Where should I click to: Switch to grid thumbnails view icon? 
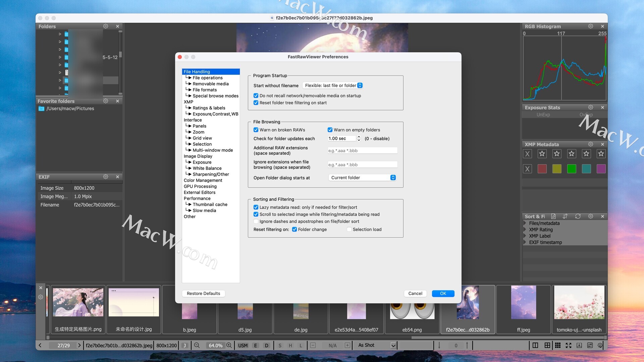[x=558, y=345]
